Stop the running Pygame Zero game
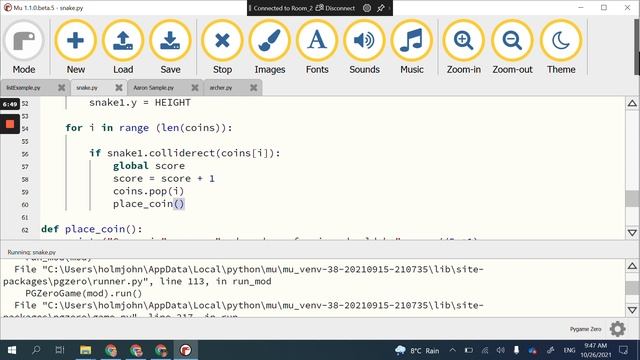Image resolution: width=640 pixels, height=360 pixels. [222, 47]
